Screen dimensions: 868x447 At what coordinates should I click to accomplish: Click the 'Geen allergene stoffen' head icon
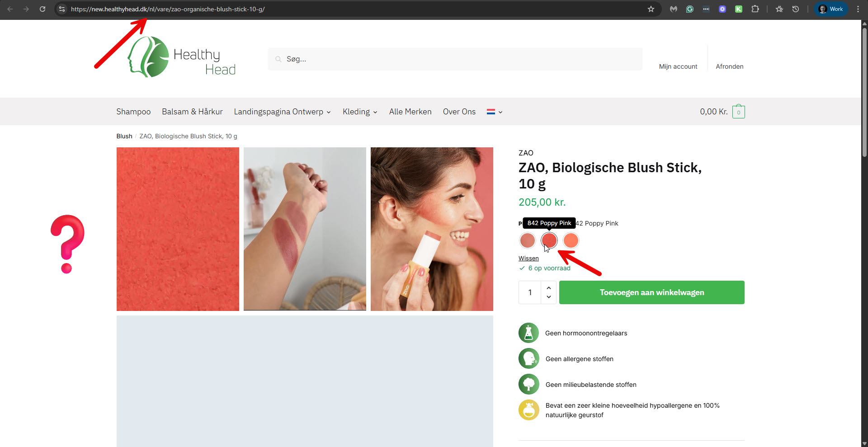pyautogui.click(x=528, y=359)
